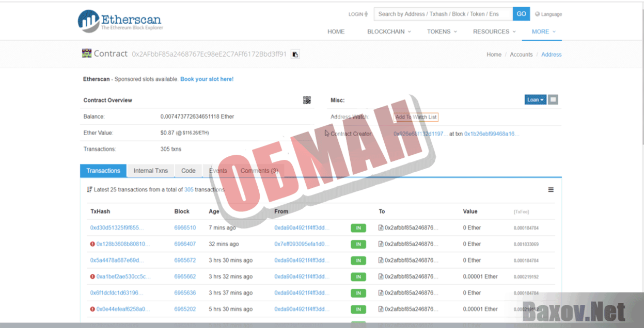Switch to the Events tab

pos(218,171)
